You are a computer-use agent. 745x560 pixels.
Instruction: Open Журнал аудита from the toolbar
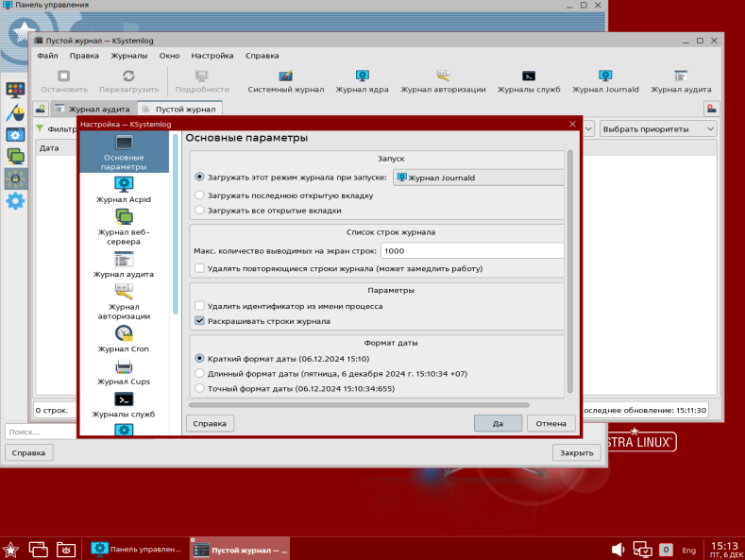pyautogui.click(x=681, y=81)
